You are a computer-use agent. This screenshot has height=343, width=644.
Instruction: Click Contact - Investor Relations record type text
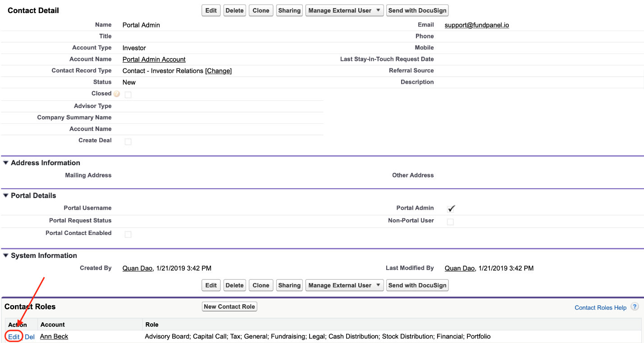click(x=163, y=71)
